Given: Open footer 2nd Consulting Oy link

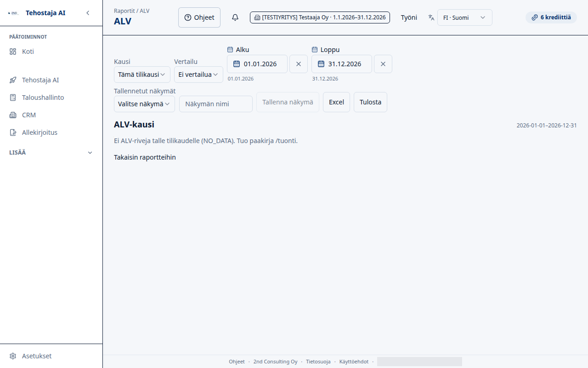Looking at the screenshot, I should click(275, 362).
